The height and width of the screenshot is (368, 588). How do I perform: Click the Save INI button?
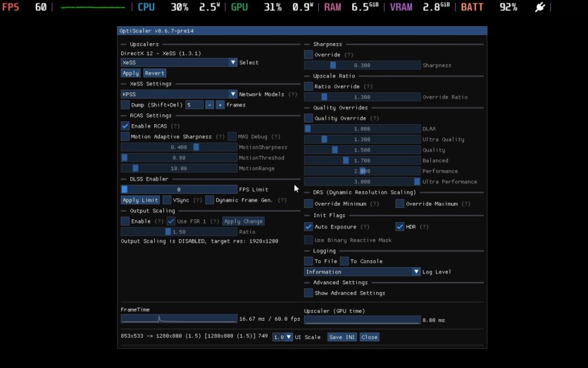click(x=342, y=337)
